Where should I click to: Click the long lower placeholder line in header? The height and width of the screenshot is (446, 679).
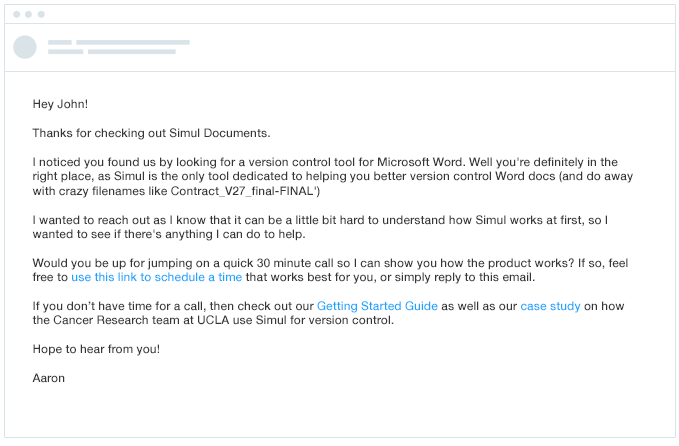coord(132,52)
